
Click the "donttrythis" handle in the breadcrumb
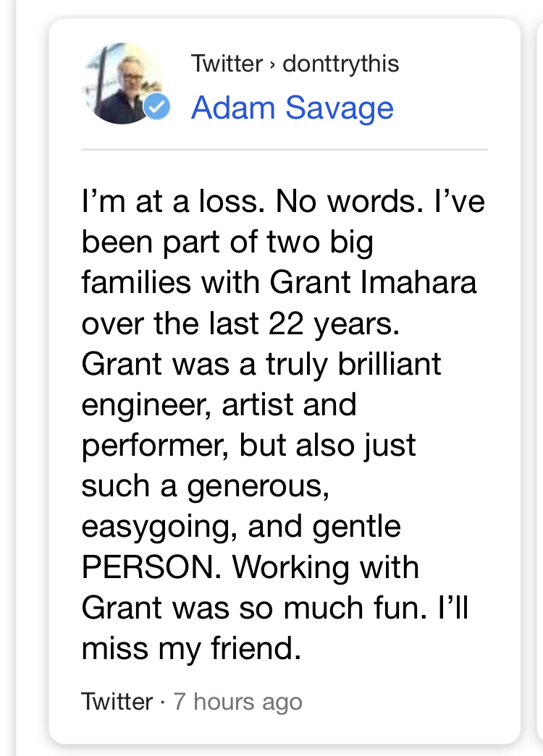click(340, 64)
